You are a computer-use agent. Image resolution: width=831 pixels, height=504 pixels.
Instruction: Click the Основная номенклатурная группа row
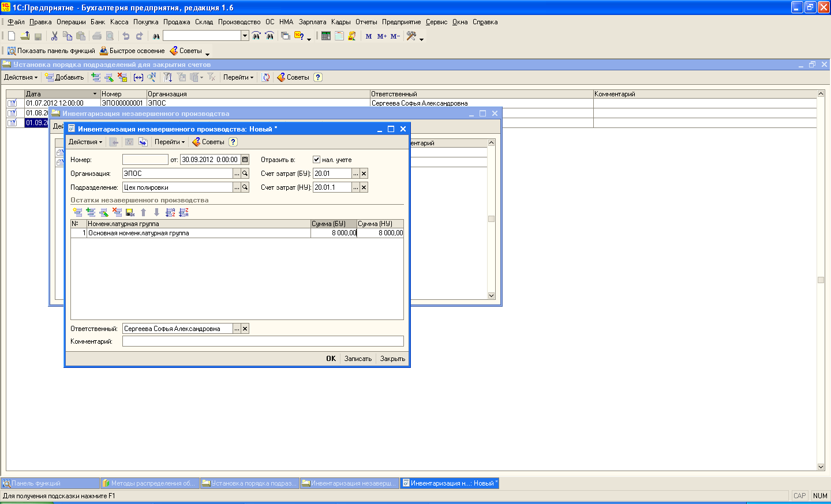click(237, 233)
